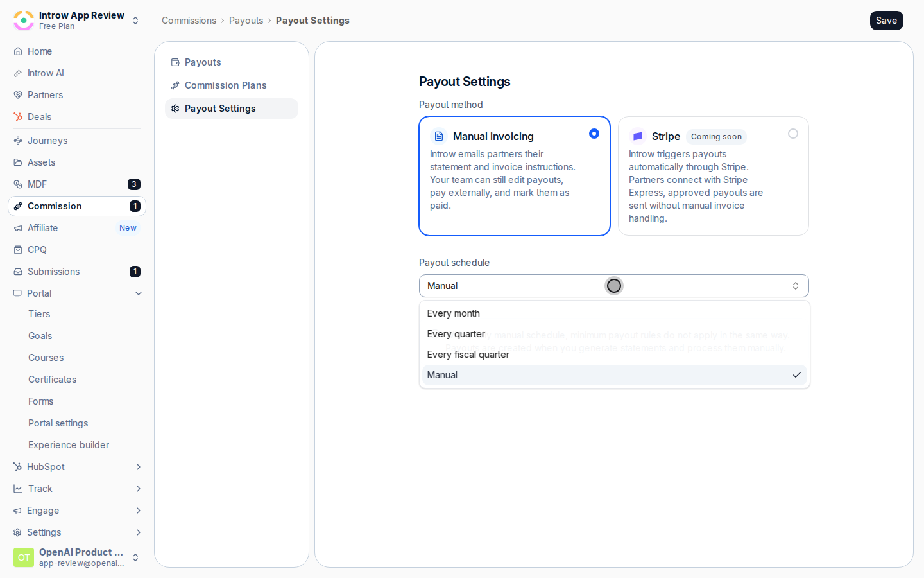The image size is (924, 578).
Task: Click the Engage megaphone icon
Action: [17, 511]
